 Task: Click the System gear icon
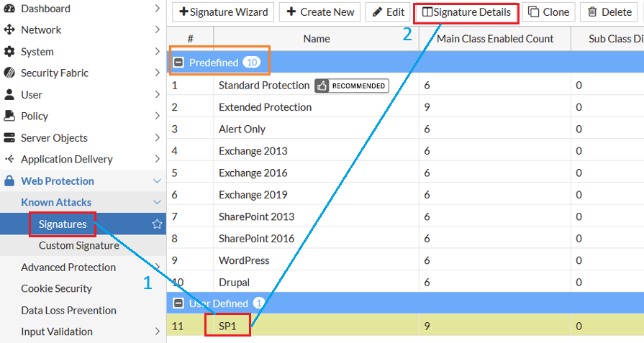pyautogui.click(x=9, y=52)
